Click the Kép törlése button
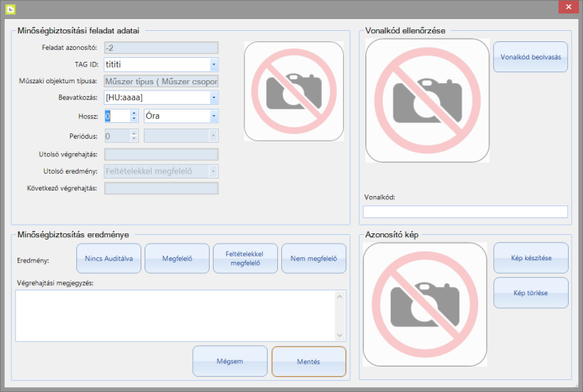The width and height of the screenshot is (583, 392). click(531, 293)
